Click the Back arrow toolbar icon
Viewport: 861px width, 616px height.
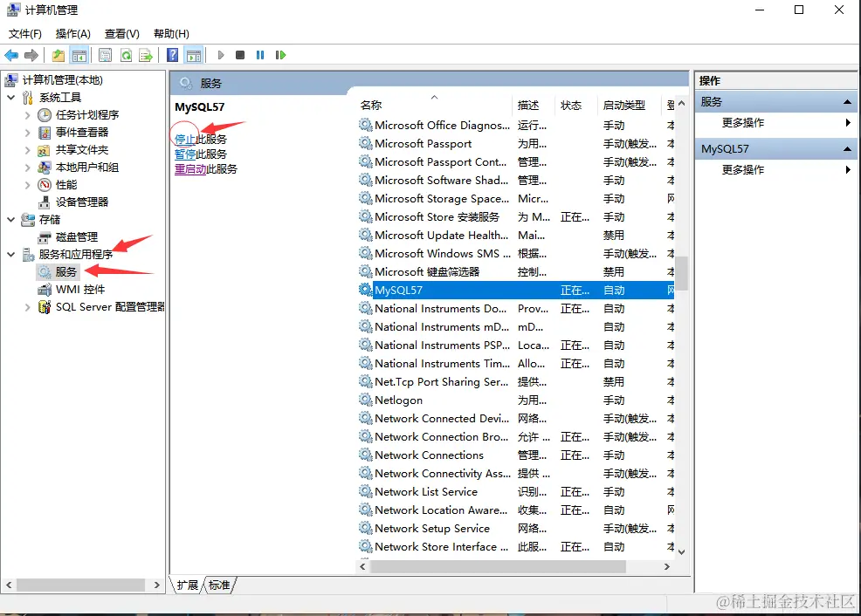tap(11, 55)
